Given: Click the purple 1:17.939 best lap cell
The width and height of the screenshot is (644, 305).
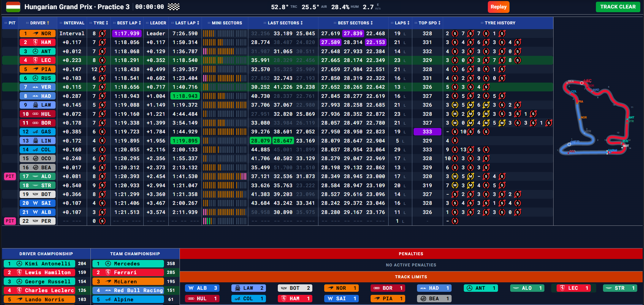Looking at the screenshot, I should pyautogui.click(x=127, y=34).
